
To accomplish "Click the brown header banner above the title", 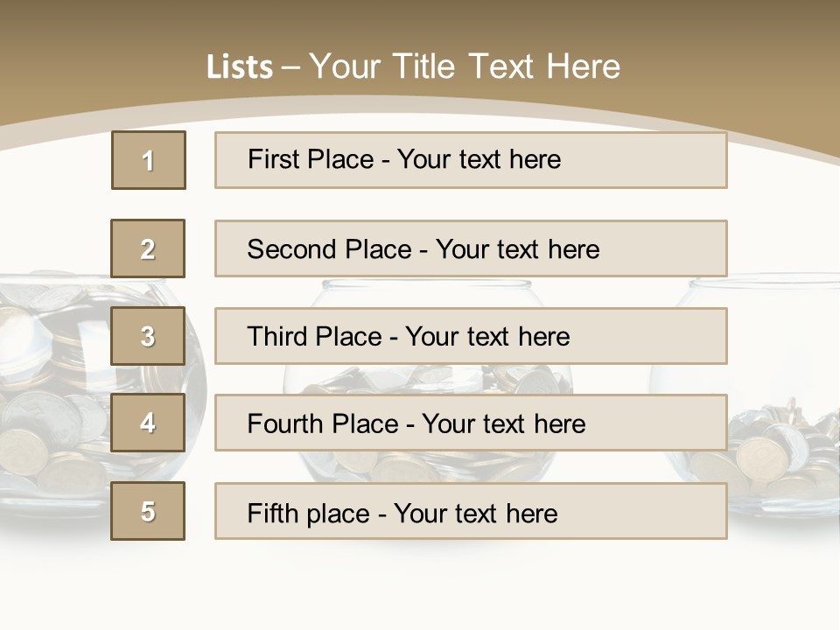I will tap(420, 22).
